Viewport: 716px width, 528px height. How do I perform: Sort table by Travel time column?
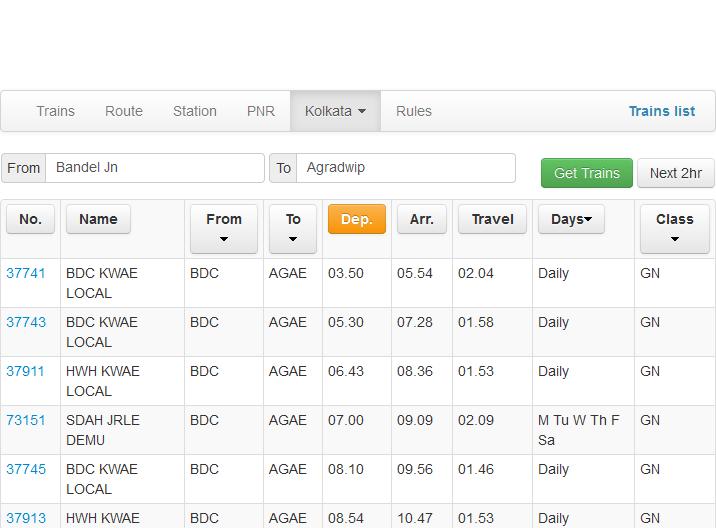click(x=492, y=219)
